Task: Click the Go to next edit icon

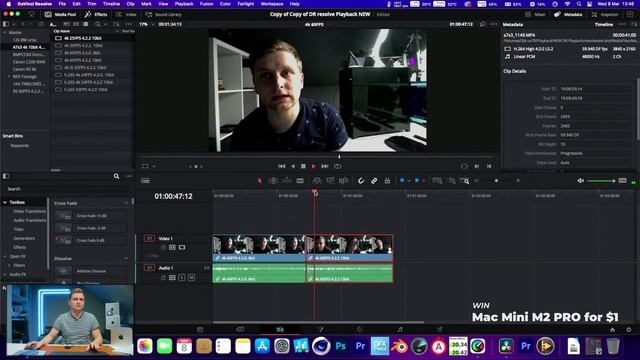Action: tap(476, 166)
